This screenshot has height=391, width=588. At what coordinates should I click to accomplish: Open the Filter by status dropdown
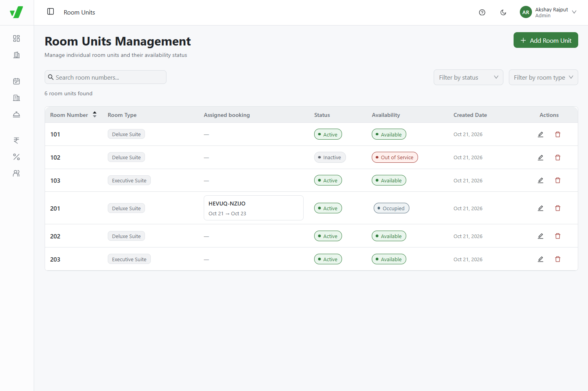(x=468, y=77)
